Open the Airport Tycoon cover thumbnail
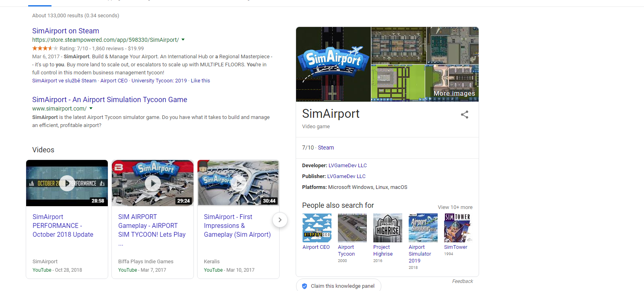The height and width of the screenshot is (291, 644). pos(352,228)
